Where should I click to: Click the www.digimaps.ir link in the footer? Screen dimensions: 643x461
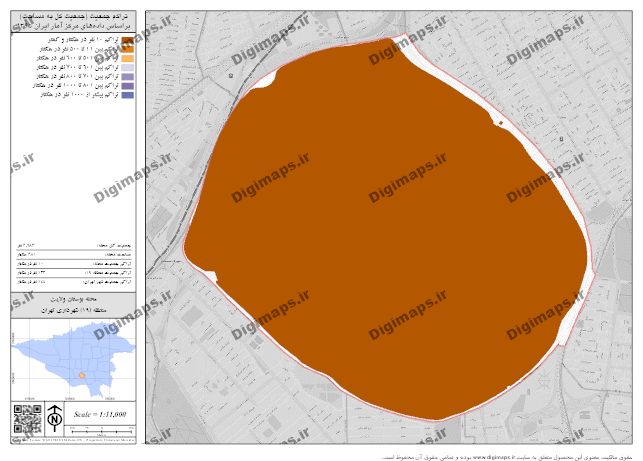tap(493, 457)
